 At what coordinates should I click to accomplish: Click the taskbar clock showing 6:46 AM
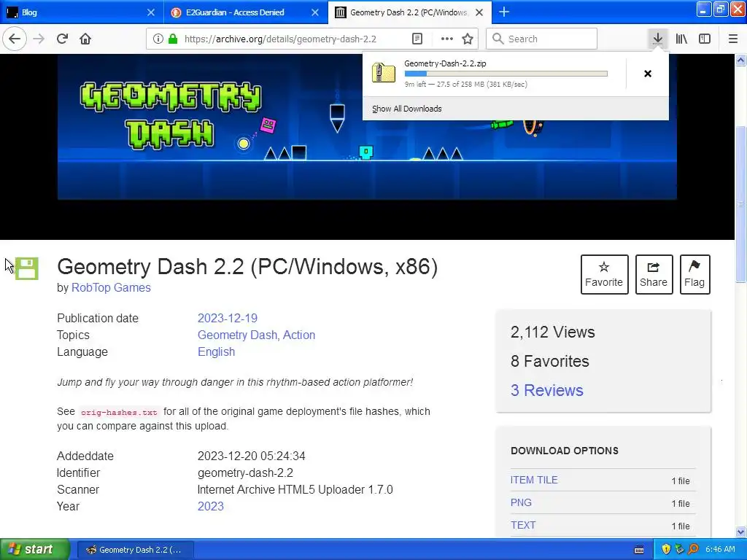pos(720,549)
